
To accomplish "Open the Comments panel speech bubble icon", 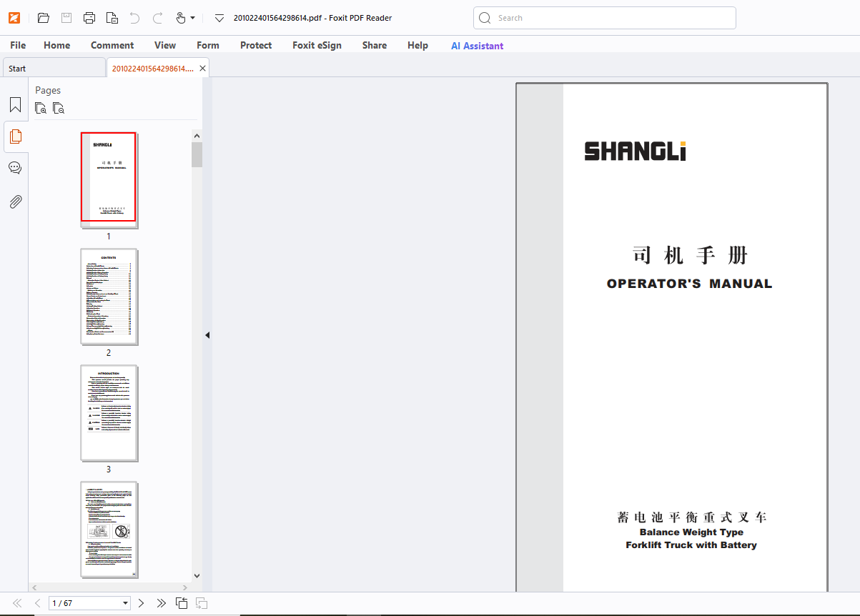I will coord(15,169).
